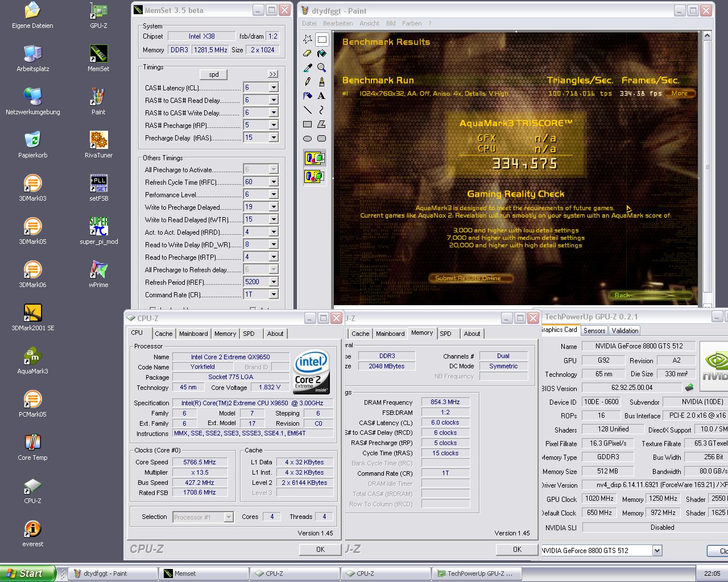Launch 3DMark2001 SE from the desktop
The image size is (728, 582).
(32, 317)
